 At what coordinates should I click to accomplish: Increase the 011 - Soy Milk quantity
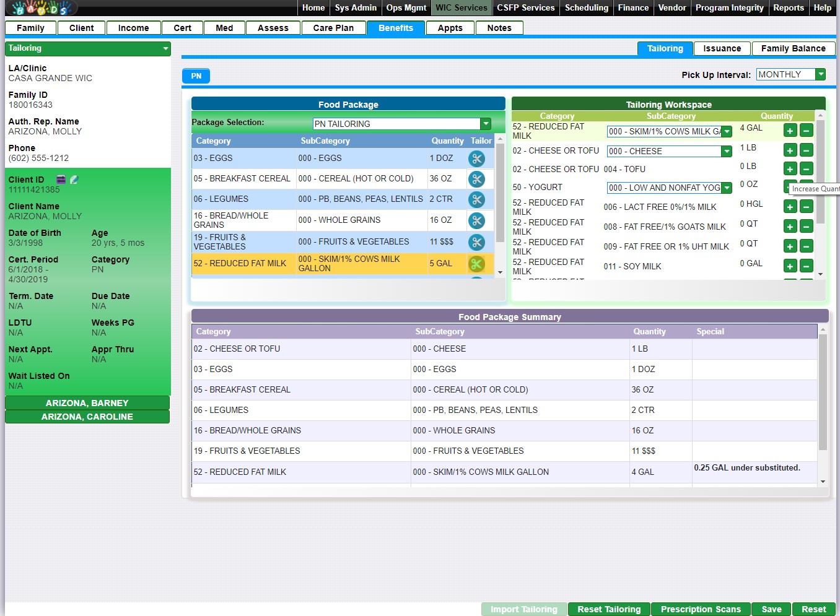coord(790,266)
